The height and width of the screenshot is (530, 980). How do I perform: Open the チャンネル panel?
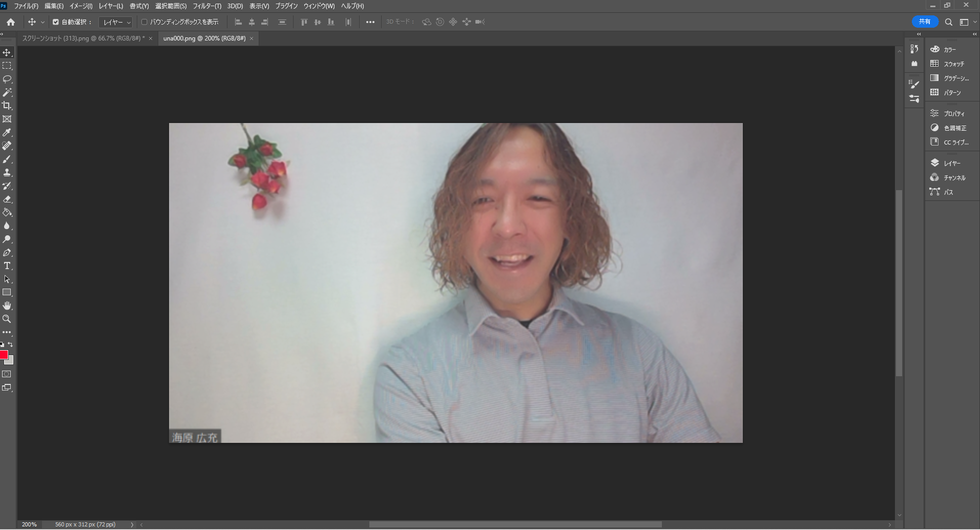(x=948, y=177)
